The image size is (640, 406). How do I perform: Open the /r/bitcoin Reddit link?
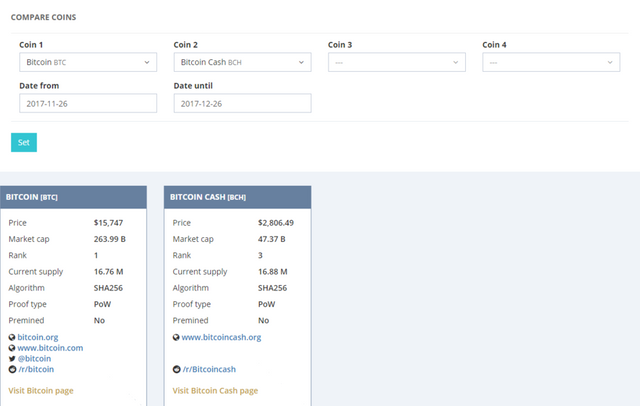(x=36, y=369)
